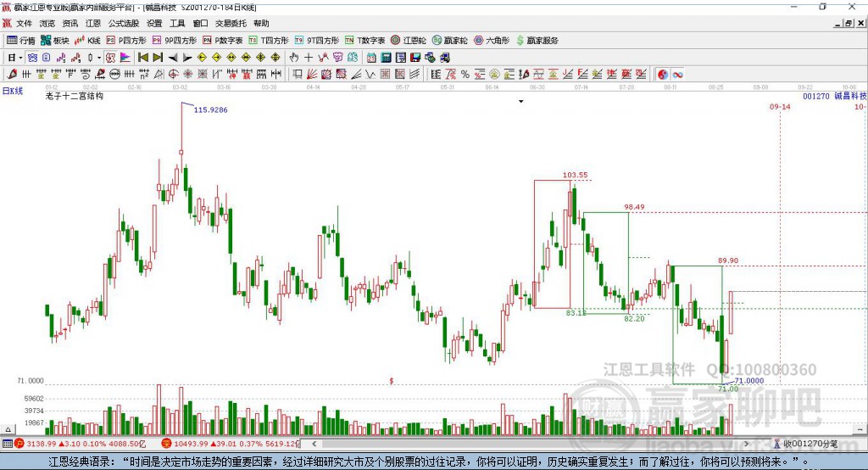
Task: Open the 公式选股 menu
Action: click(124, 23)
